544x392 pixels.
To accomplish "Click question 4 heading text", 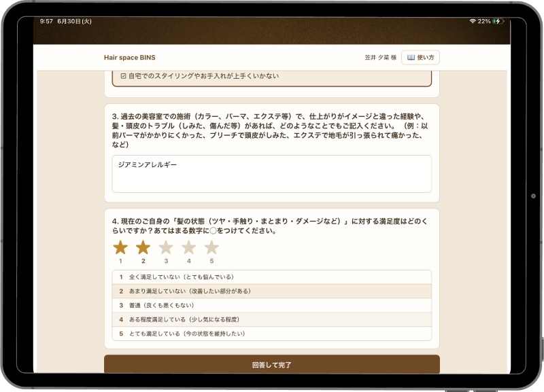I will coord(270,226).
